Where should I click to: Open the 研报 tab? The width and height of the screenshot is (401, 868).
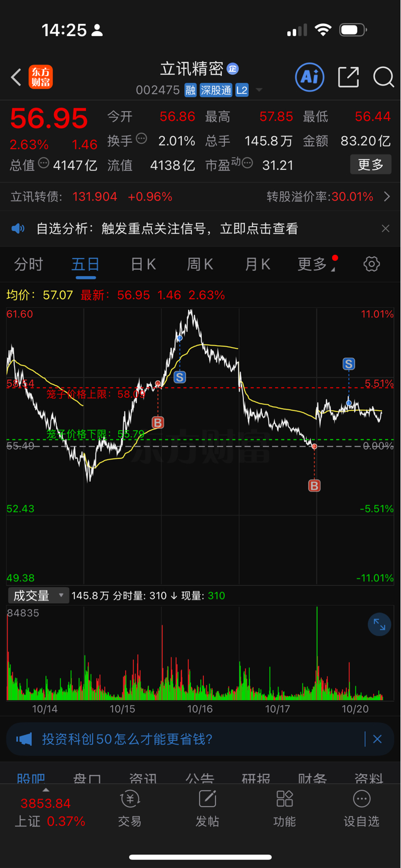coord(256,778)
